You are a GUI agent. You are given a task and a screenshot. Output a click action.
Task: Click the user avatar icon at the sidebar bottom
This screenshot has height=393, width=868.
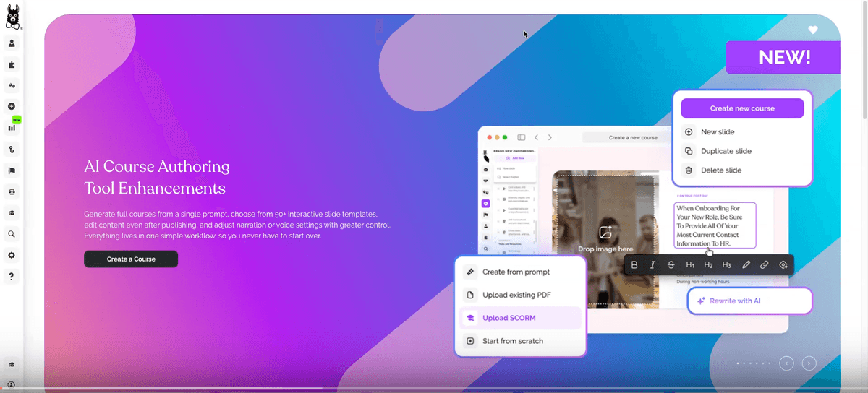[x=12, y=385]
